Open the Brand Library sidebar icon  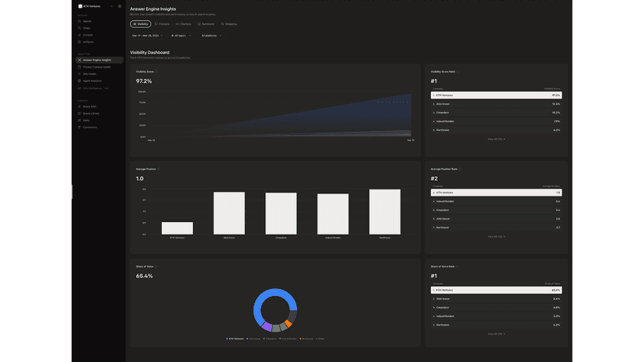[79, 113]
